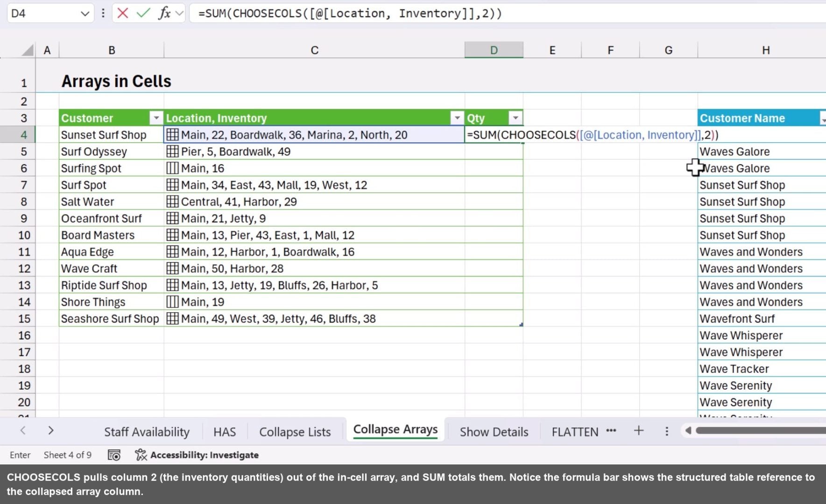
Task: Click the Arrays in Cells title
Action: 116,81
